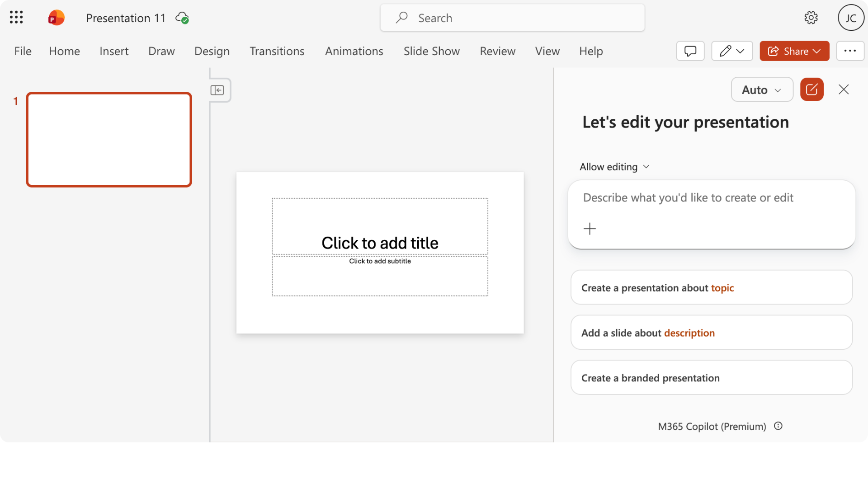Collapse the slide thumbnail pane
Viewport: 868px width, 488px height.
[x=217, y=90]
